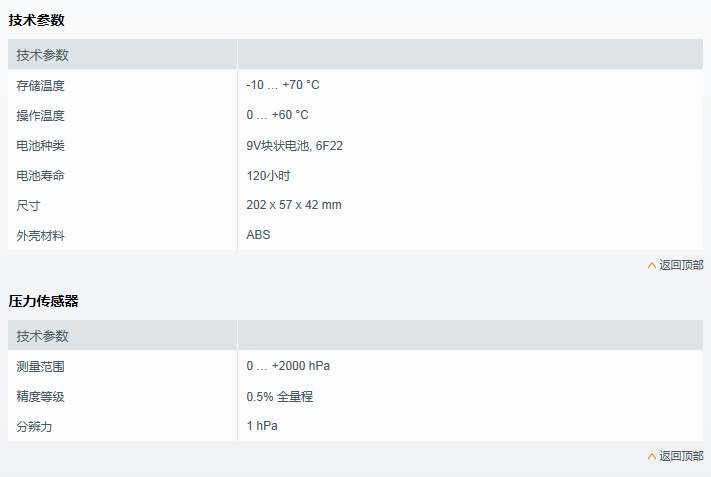Click the ABS material value
711x477 pixels.
pos(258,235)
